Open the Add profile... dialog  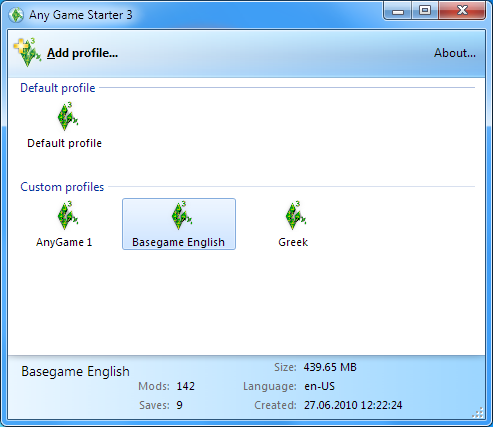82,53
